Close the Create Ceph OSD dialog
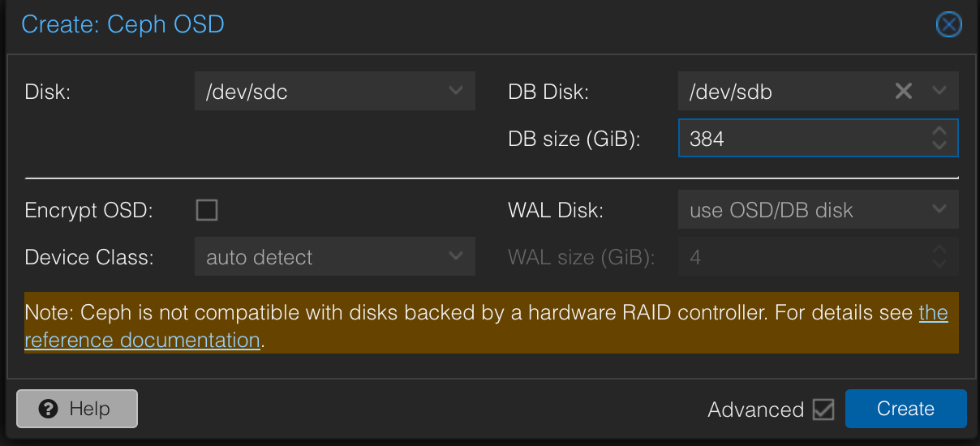 (x=948, y=24)
